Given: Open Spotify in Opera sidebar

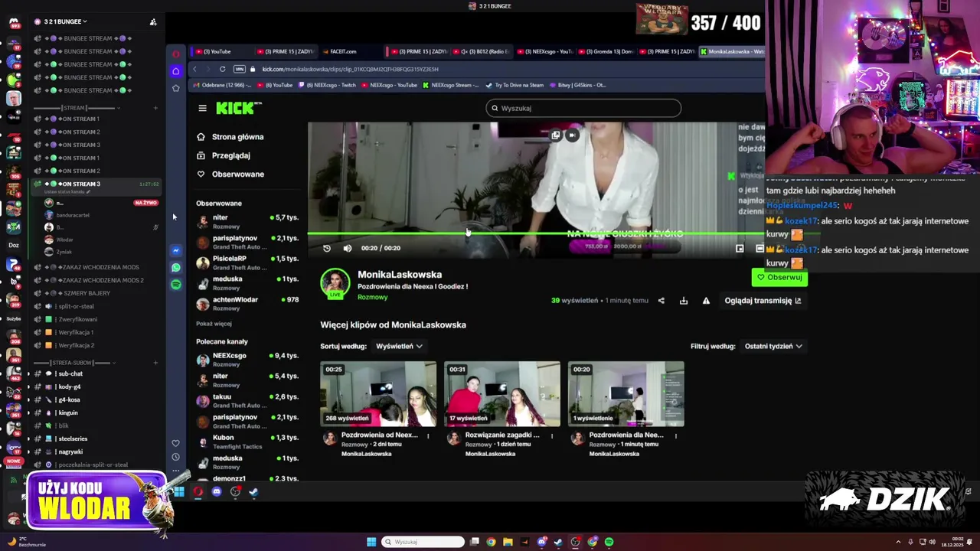Looking at the screenshot, I should pos(176,285).
